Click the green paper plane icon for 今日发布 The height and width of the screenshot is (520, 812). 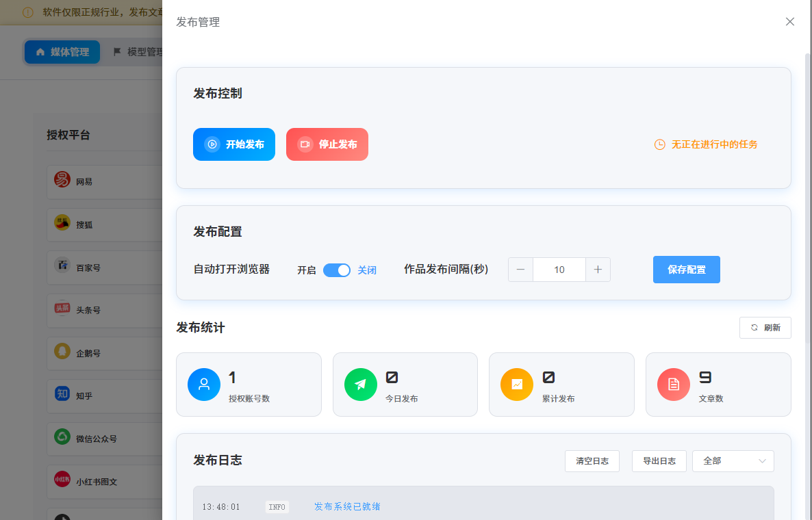(x=360, y=385)
